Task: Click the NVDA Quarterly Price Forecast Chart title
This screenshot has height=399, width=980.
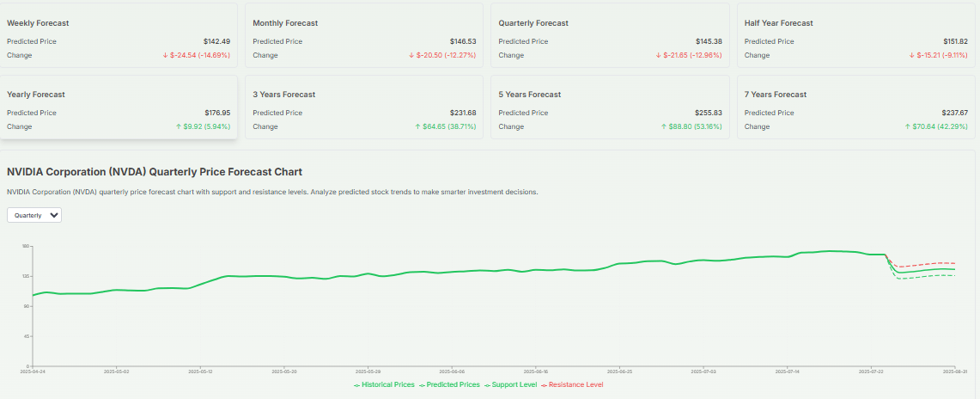Action: click(155, 171)
